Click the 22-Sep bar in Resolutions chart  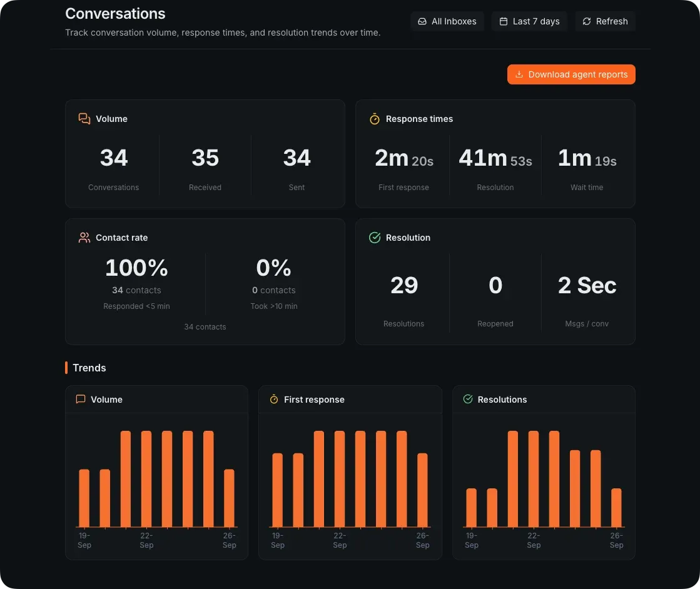[x=534, y=479]
